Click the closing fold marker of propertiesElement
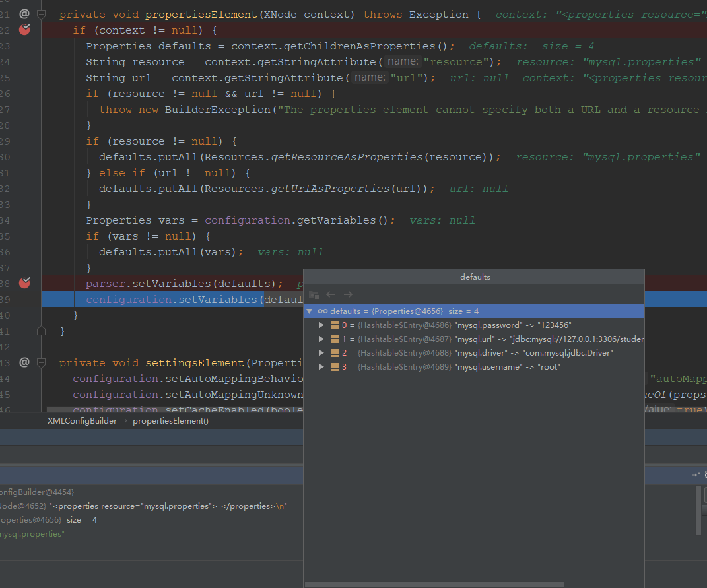Image resolution: width=707 pixels, height=588 pixels. tap(41, 331)
